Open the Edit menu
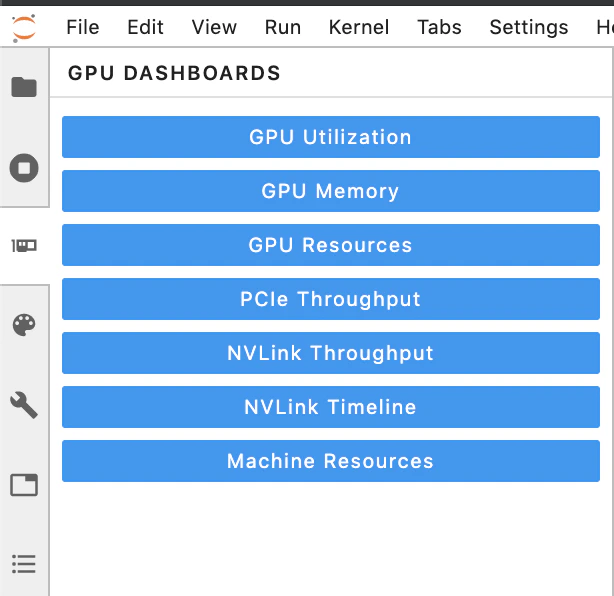Viewport: 614px width, 596px height. (x=145, y=27)
